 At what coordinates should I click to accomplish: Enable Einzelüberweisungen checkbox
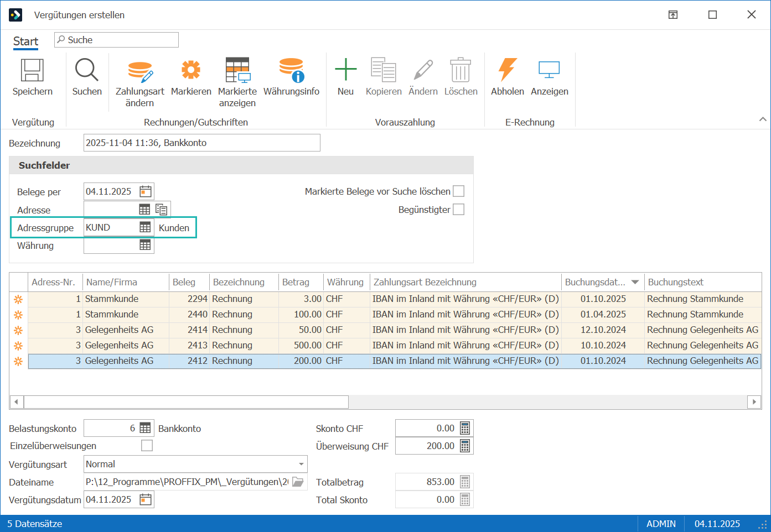(147, 446)
